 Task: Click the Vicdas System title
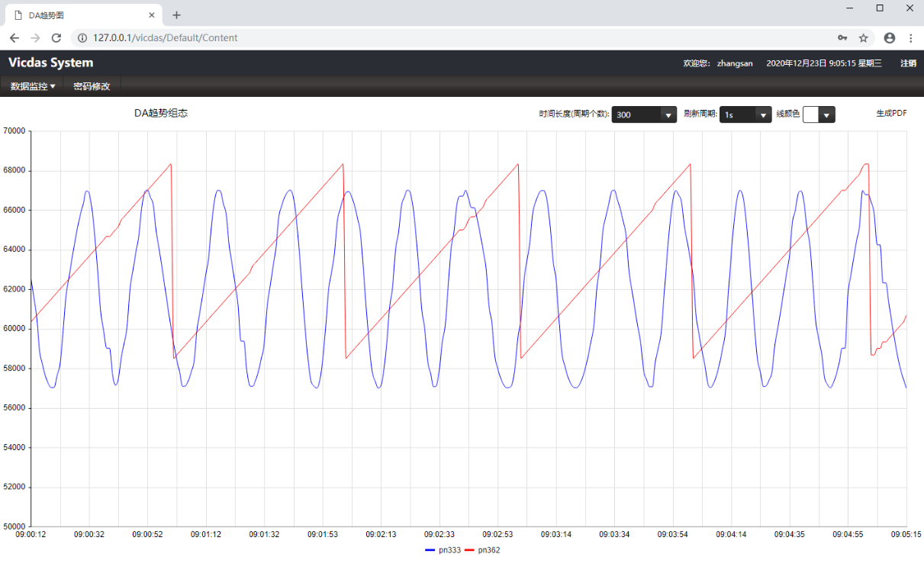click(x=50, y=63)
